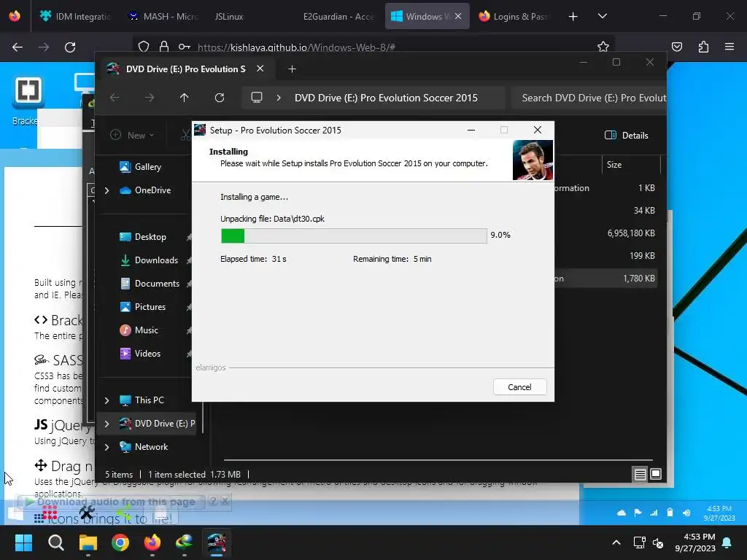Go back in File Explorer

(115, 98)
